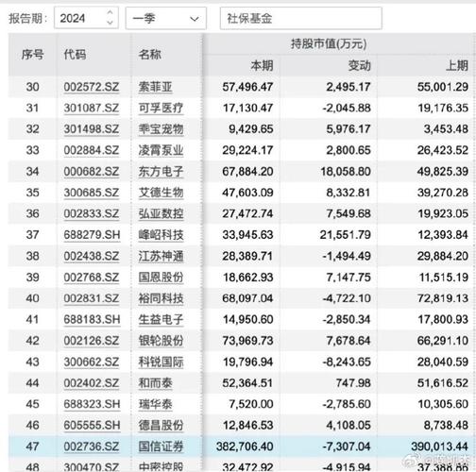Decrease the report year with the down arrow

[110, 23]
